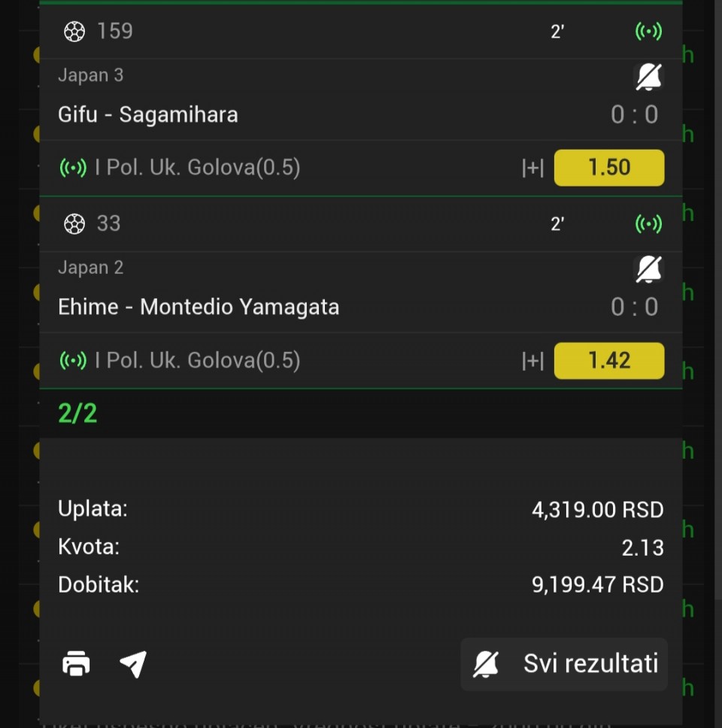Click the printer icon to print ticket

76,663
